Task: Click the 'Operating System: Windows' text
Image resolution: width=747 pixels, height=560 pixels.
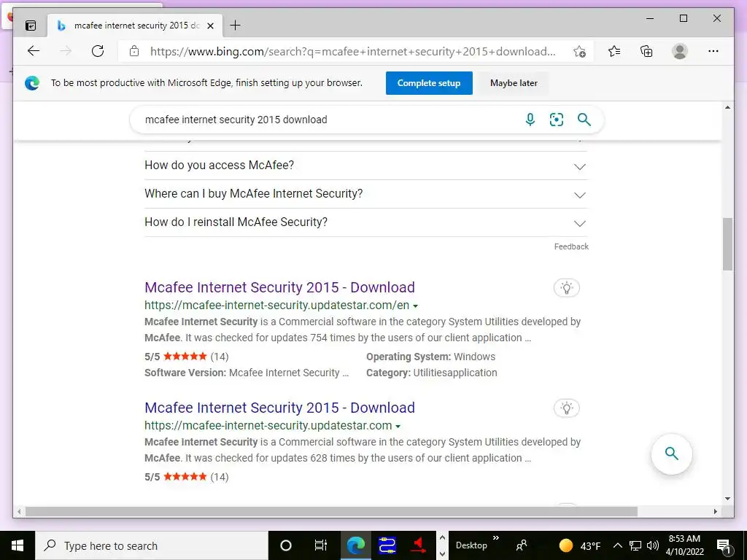Action: pyautogui.click(x=430, y=357)
